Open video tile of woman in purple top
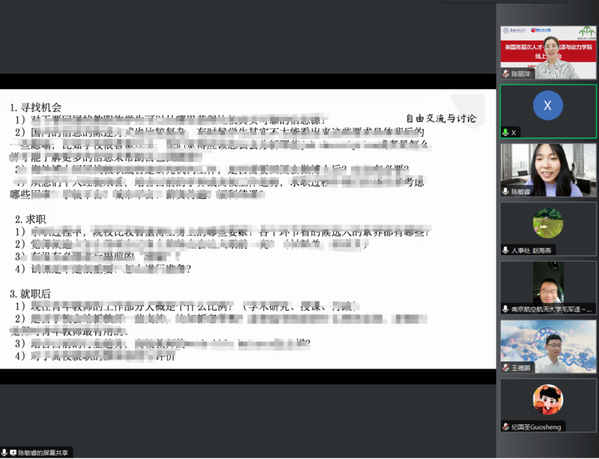This screenshot has height=459, width=599. coord(548,170)
